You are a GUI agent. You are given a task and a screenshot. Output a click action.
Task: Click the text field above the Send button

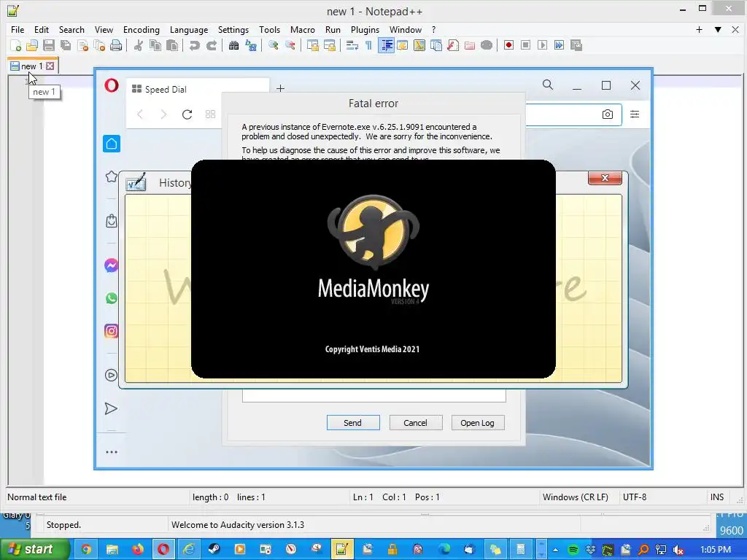tap(374, 395)
